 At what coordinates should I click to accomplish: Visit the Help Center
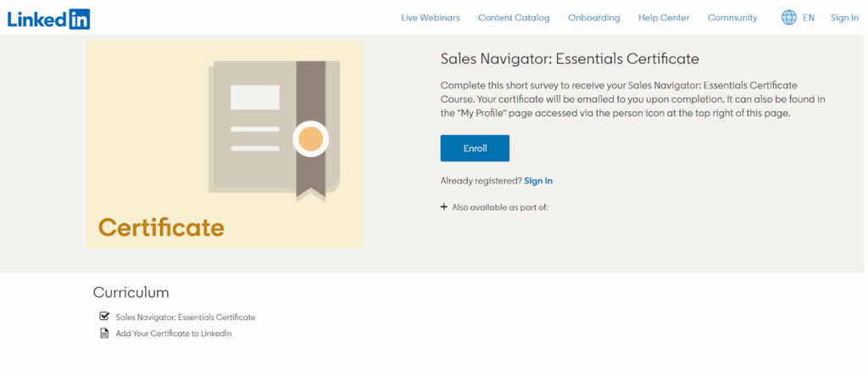click(x=664, y=18)
